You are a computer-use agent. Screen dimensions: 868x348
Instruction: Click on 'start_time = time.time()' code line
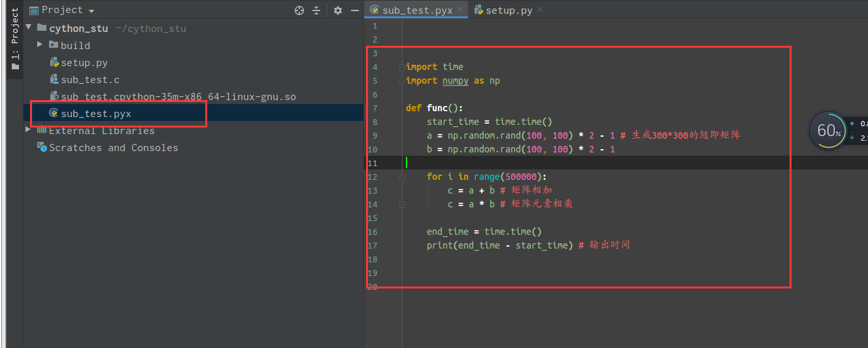[490, 122]
